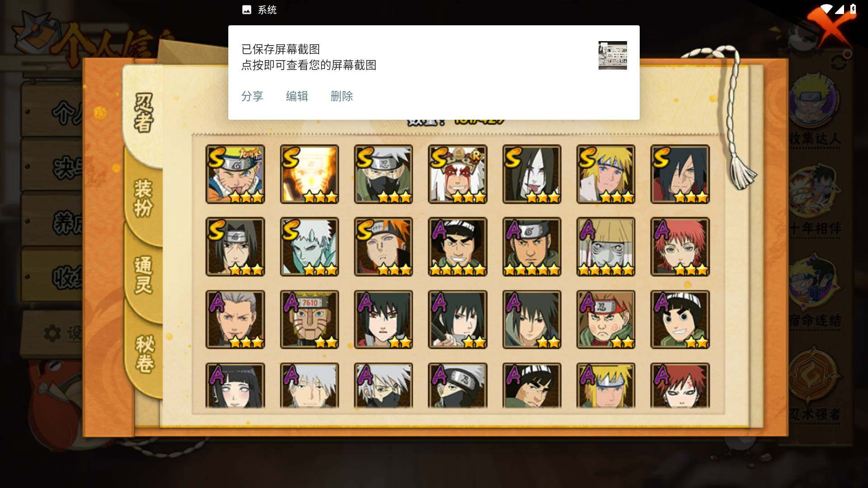Select the S-rank masked Kakashi icon
The height and width of the screenshot is (488, 868).
[x=383, y=174]
